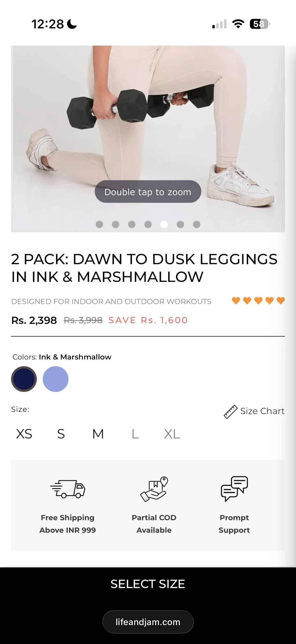Select size S

coord(61,434)
